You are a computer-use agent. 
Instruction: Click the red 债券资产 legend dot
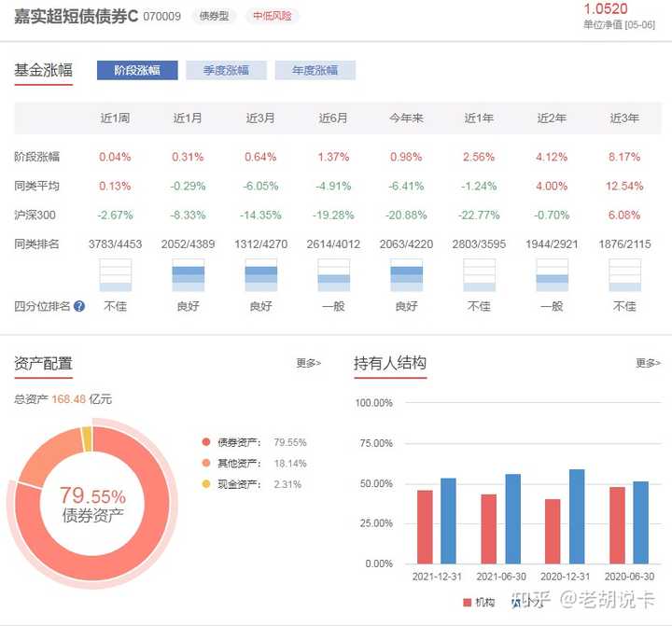coord(206,442)
